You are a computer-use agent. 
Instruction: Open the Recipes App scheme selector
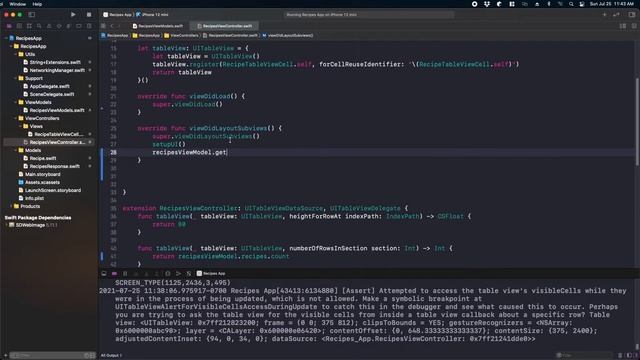tap(118, 14)
